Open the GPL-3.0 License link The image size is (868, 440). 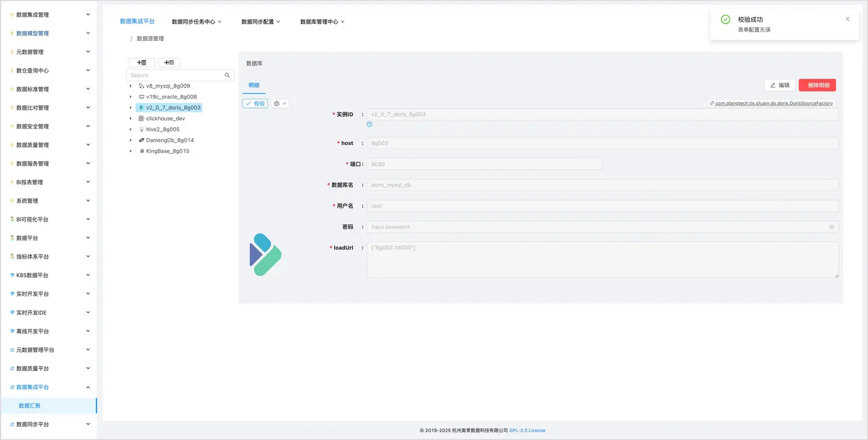click(528, 430)
